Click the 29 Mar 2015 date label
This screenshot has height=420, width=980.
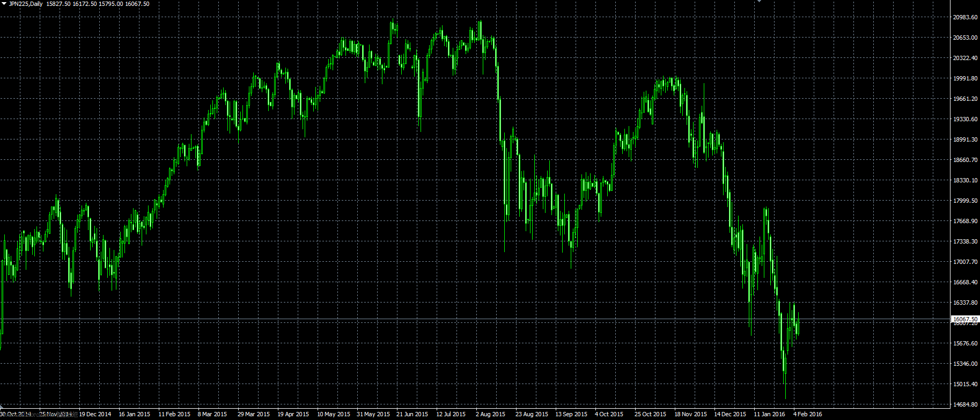(254, 414)
